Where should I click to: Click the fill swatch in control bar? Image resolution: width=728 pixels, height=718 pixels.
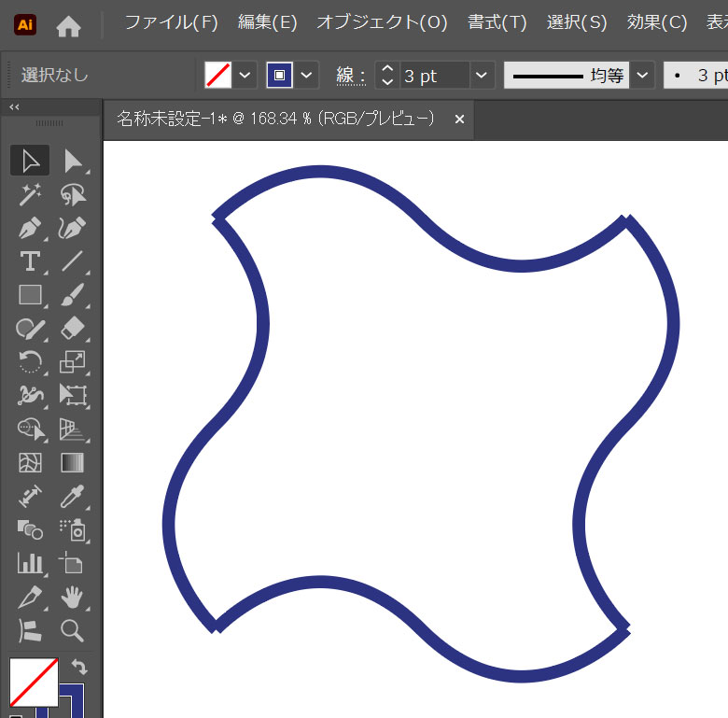coord(218,75)
